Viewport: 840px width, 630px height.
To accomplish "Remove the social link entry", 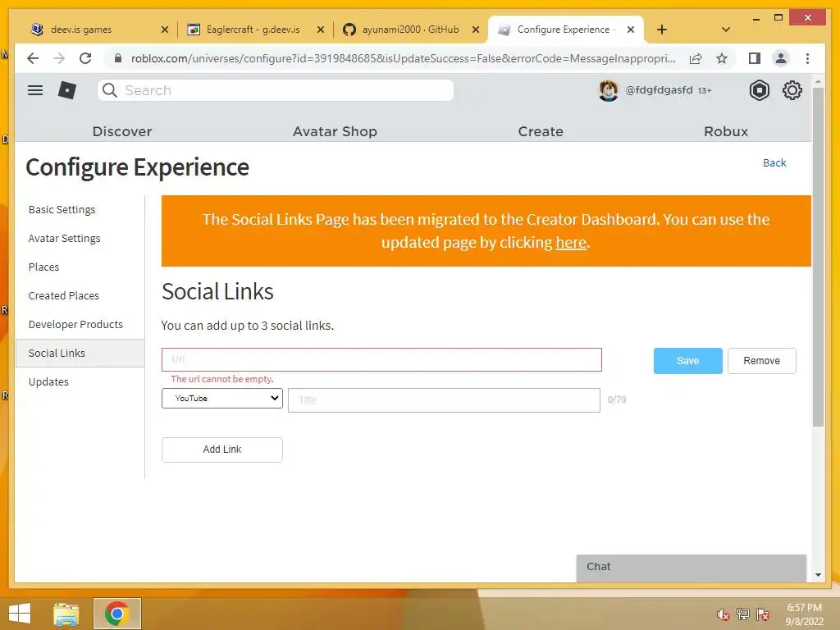I will tap(762, 361).
